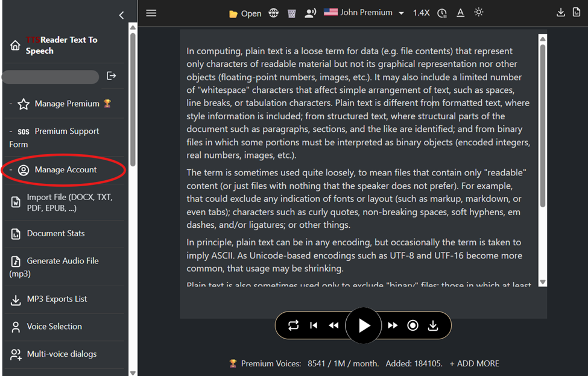Screen dimensions: 588x376
Task: Click the underlined A font icon
Action: 460,13
